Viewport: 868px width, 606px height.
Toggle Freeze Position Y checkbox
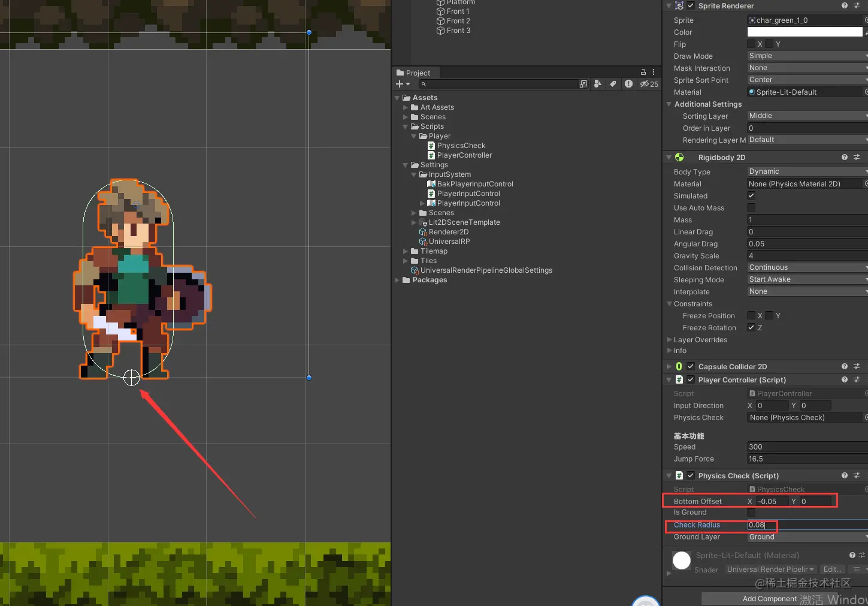click(769, 316)
